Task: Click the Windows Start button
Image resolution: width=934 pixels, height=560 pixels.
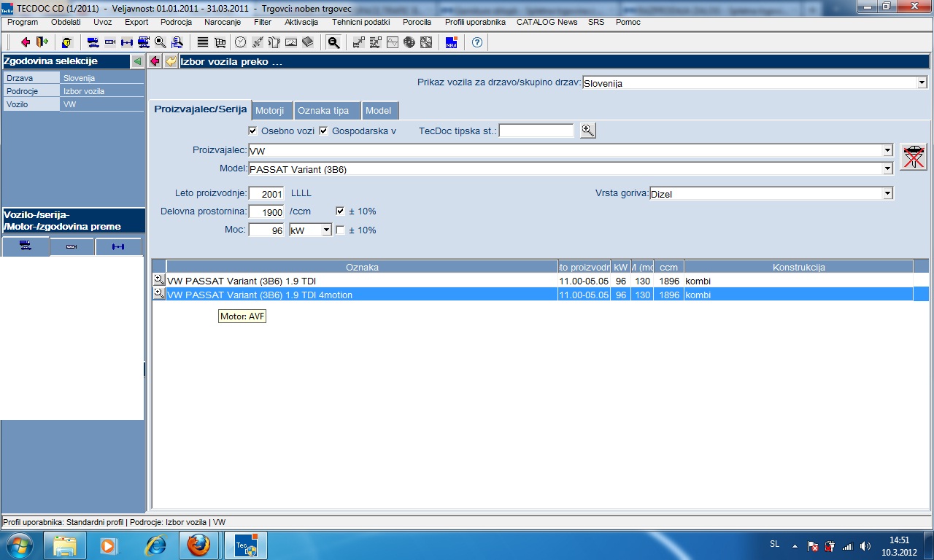Action: (19, 545)
